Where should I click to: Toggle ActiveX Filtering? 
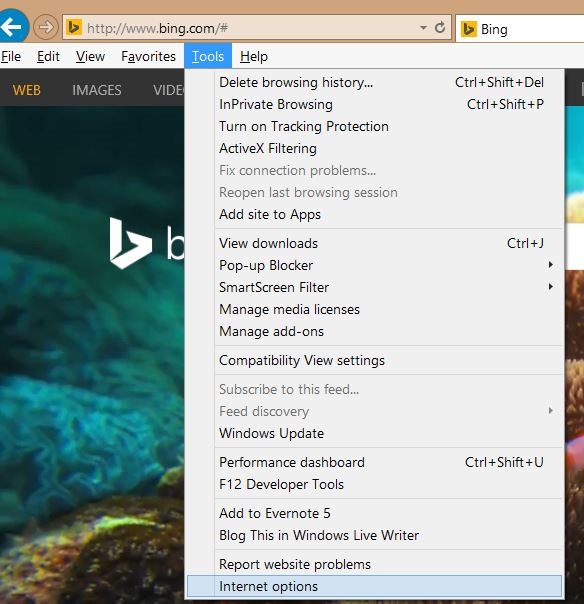[374, 148]
